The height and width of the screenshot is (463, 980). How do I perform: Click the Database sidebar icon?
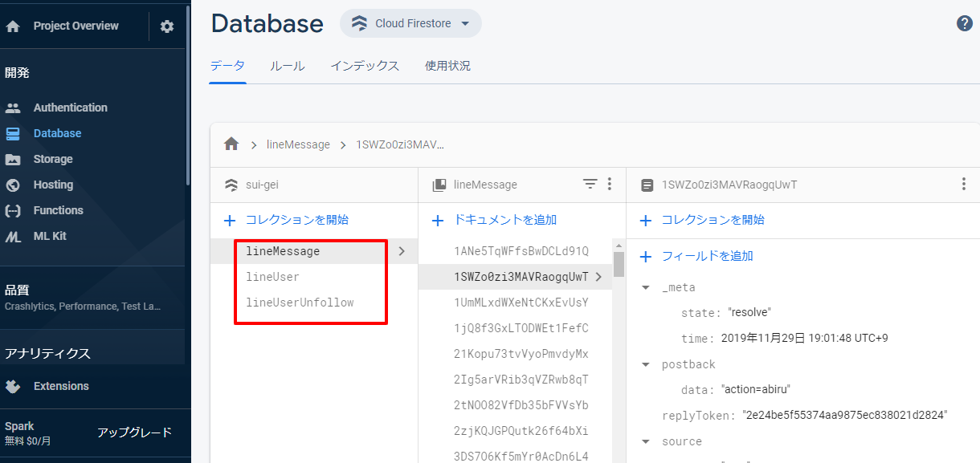point(13,133)
